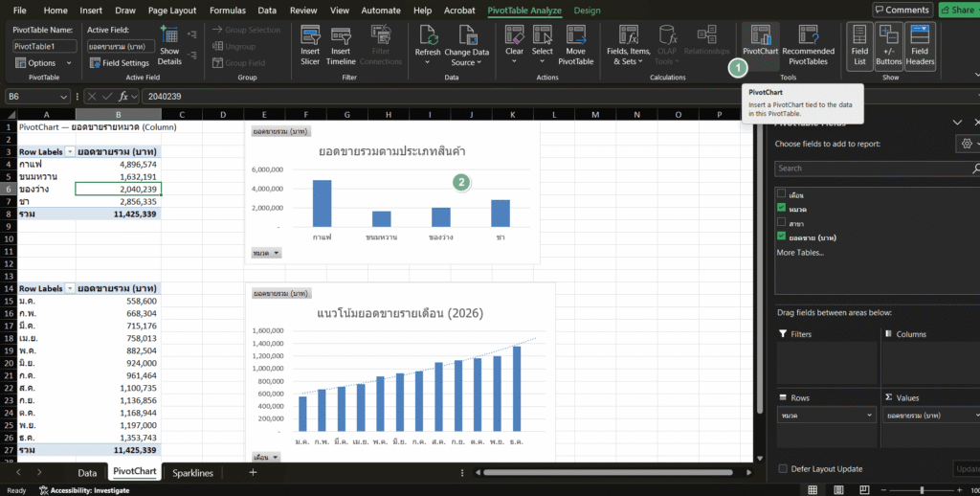The image size is (980, 496).
Task: Add a new sheet with plus icon
Action: [x=253, y=473]
